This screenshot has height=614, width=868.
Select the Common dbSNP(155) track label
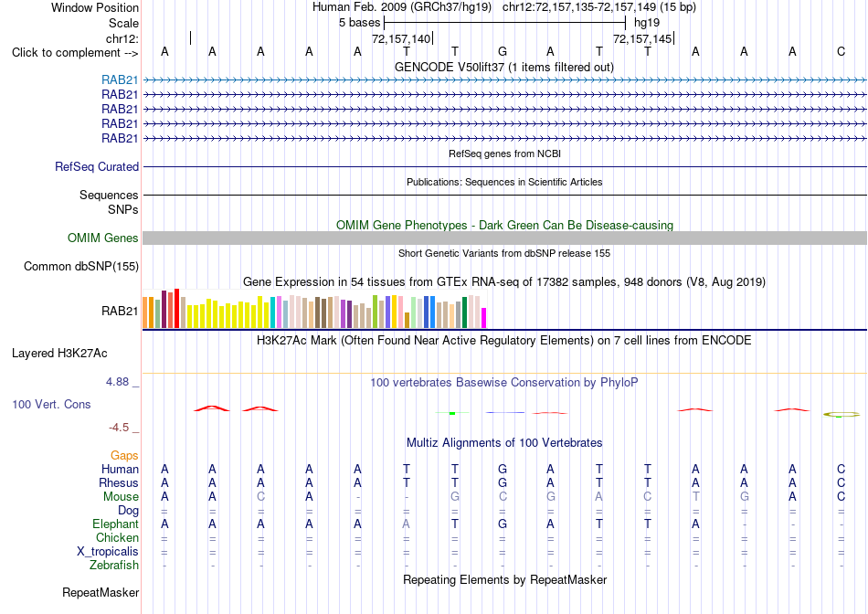81,266
